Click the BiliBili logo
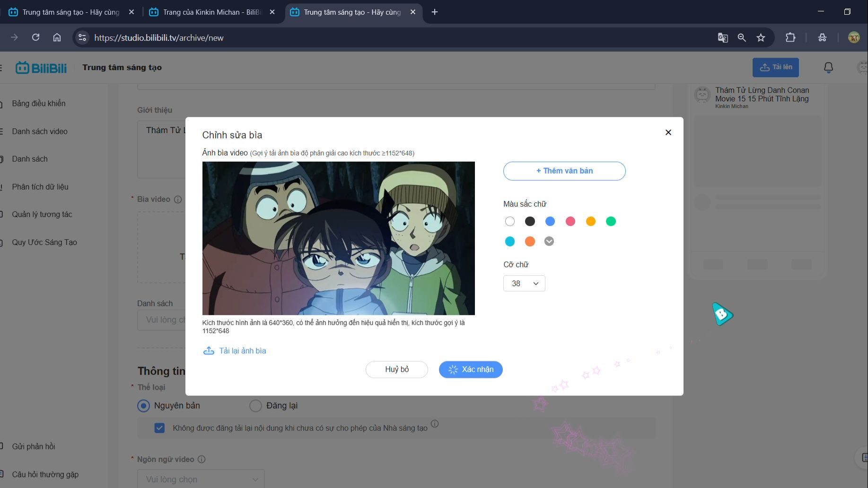The height and width of the screenshot is (488, 868). click(41, 68)
